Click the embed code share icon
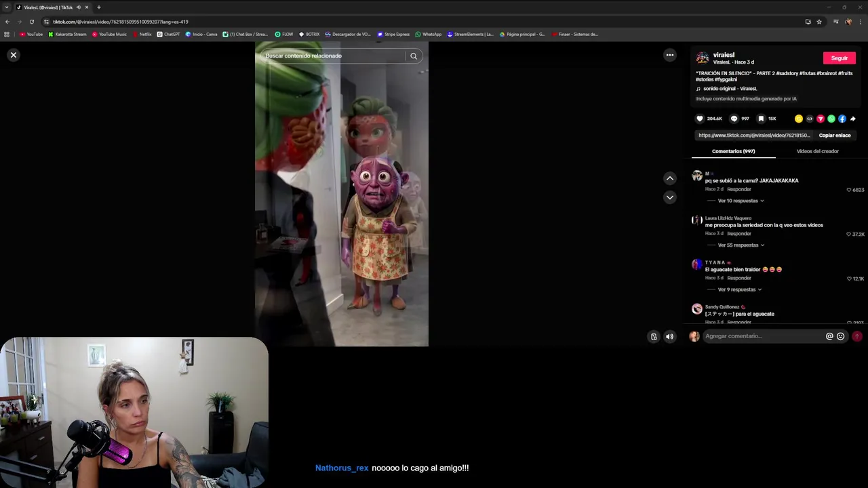The image size is (868, 488). pyautogui.click(x=810, y=119)
